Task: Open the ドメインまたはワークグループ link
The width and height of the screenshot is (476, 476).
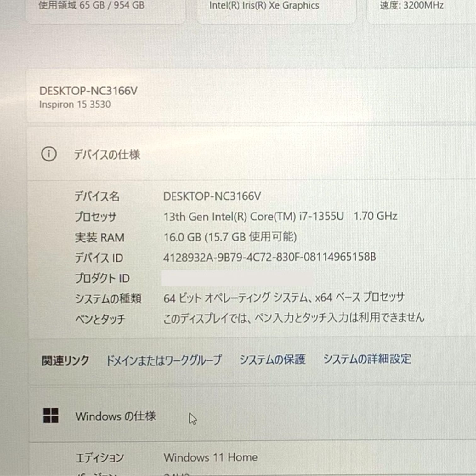Action: (164, 360)
